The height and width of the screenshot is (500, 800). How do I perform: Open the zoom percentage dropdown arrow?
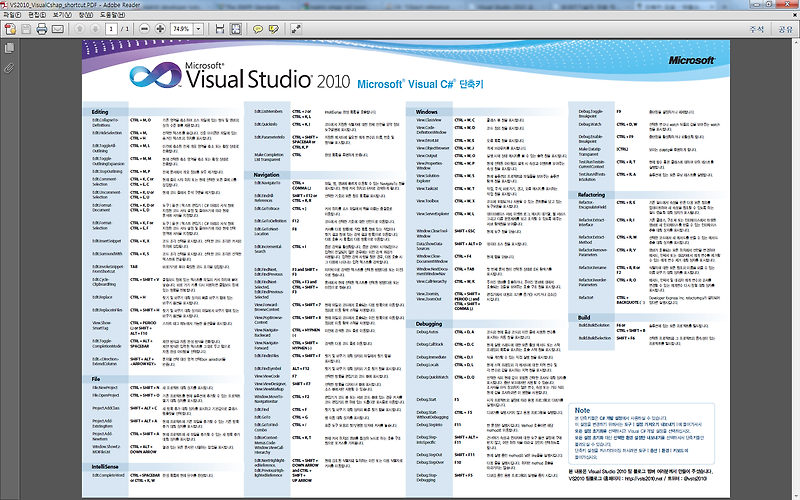point(199,29)
